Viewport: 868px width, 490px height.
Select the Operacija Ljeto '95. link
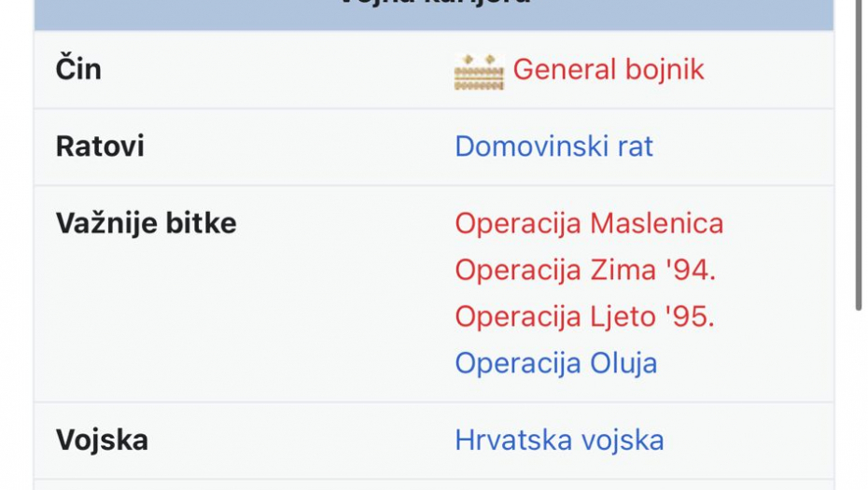[x=584, y=317]
